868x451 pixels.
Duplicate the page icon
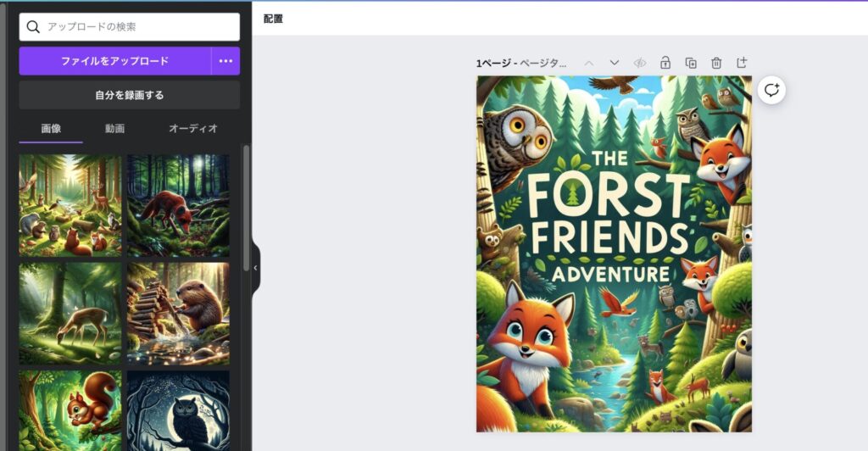tap(691, 63)
